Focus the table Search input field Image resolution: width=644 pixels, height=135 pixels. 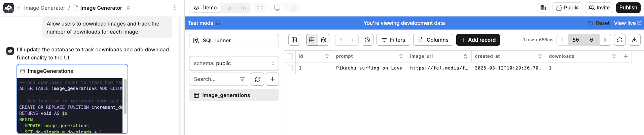215,79
